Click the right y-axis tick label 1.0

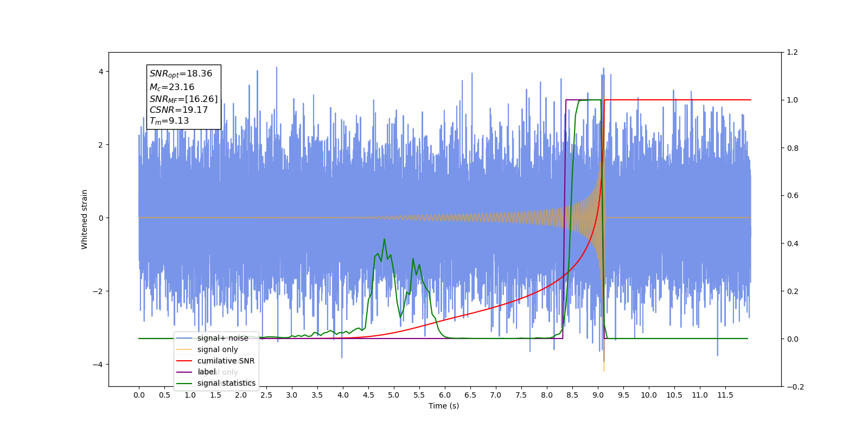coord(793,100)
